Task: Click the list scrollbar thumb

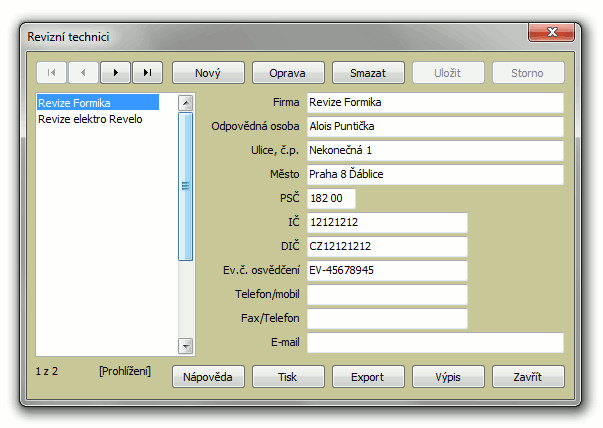Action: tap(186, 187)
